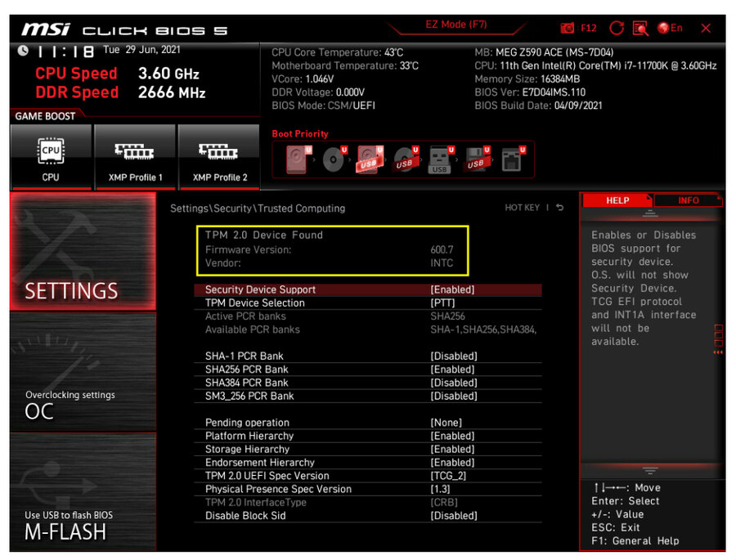Click the help panel bottom collapse handle
736x560 pixels.
pyautogui.click(x=650, y=470)
